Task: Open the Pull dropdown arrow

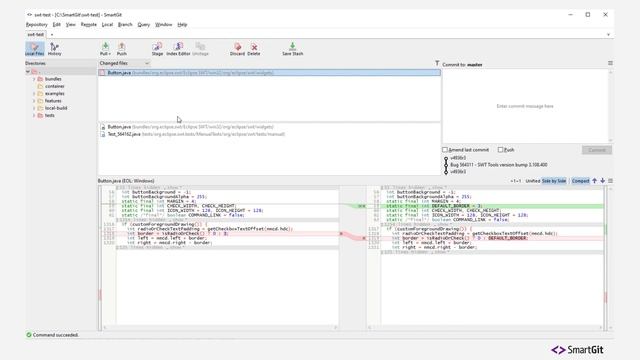Action: [110, 54]
